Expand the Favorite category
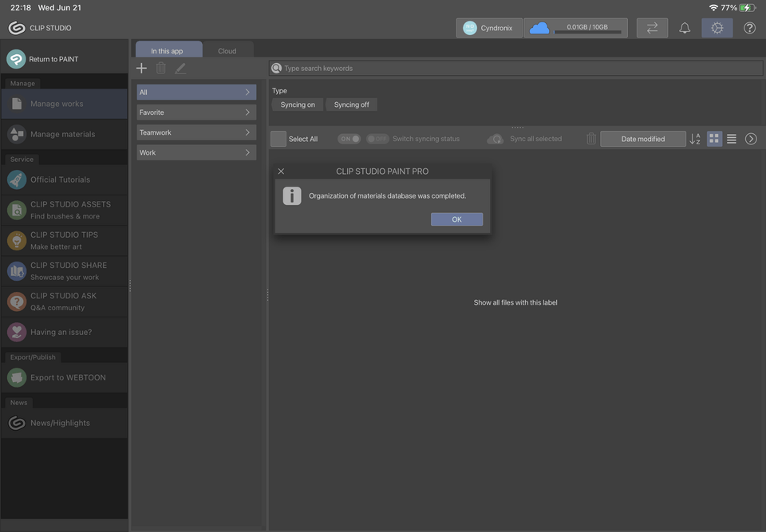 196,112
